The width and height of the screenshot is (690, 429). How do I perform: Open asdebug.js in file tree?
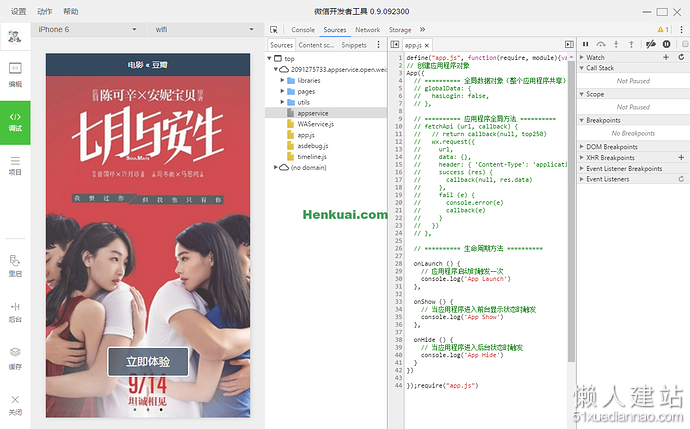coord(313,146)
